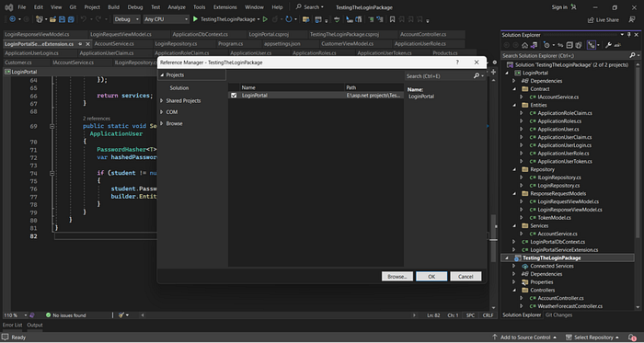Open the Any CPU platform dropdown
The image size is (644, 343).
[166, 19]
